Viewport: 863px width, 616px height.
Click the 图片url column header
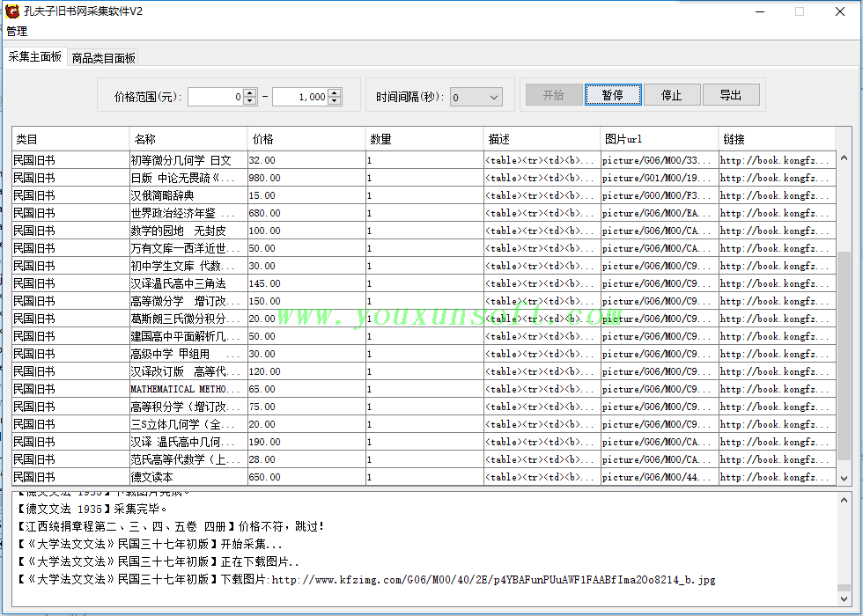660,139
